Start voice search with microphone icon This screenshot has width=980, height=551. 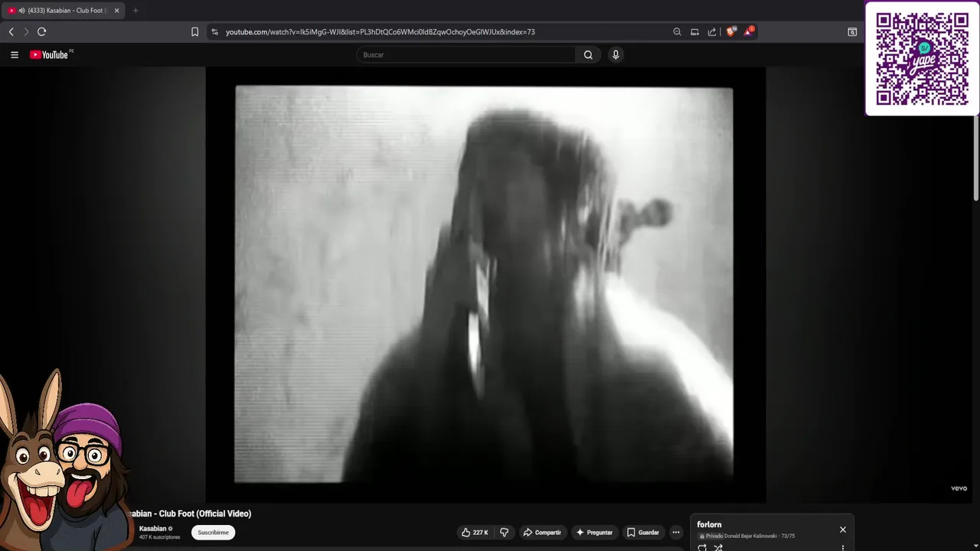pos(616,54)
